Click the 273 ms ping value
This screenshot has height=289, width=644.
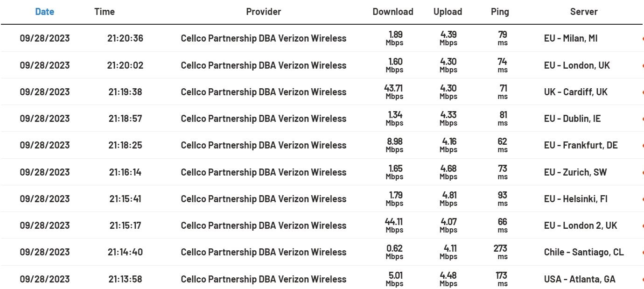point(500,252)
